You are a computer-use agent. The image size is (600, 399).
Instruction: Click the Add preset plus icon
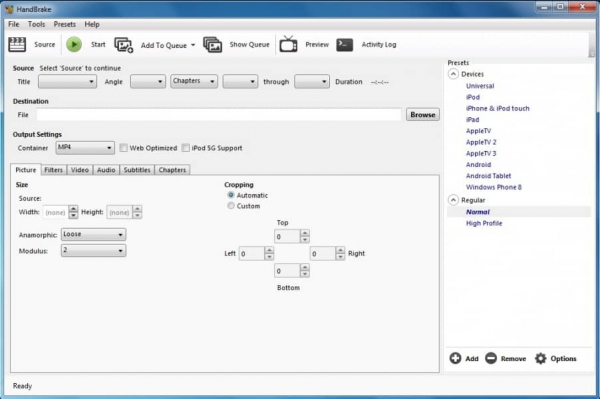(455, 358)
